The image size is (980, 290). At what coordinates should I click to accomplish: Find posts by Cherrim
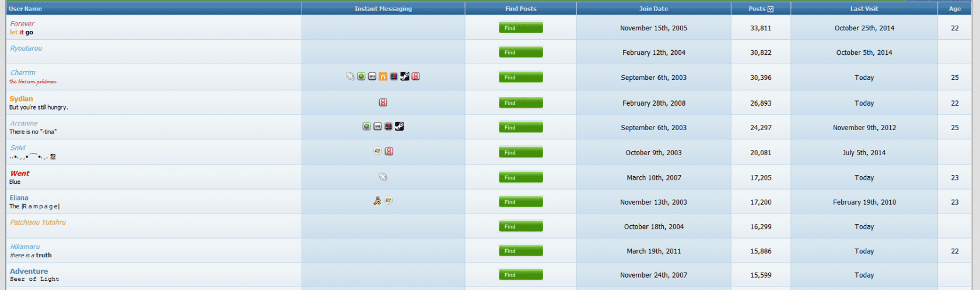point(521,78)
